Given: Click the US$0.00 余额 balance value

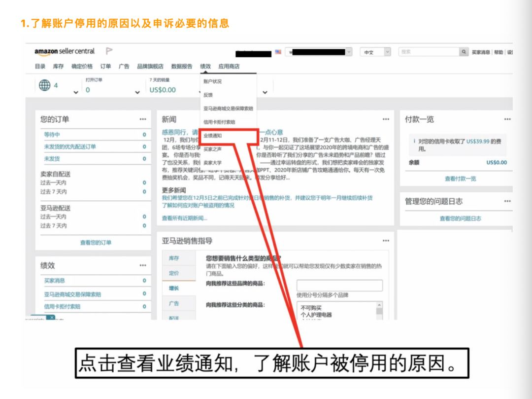Looking at the screenshot, I should 497,162.
